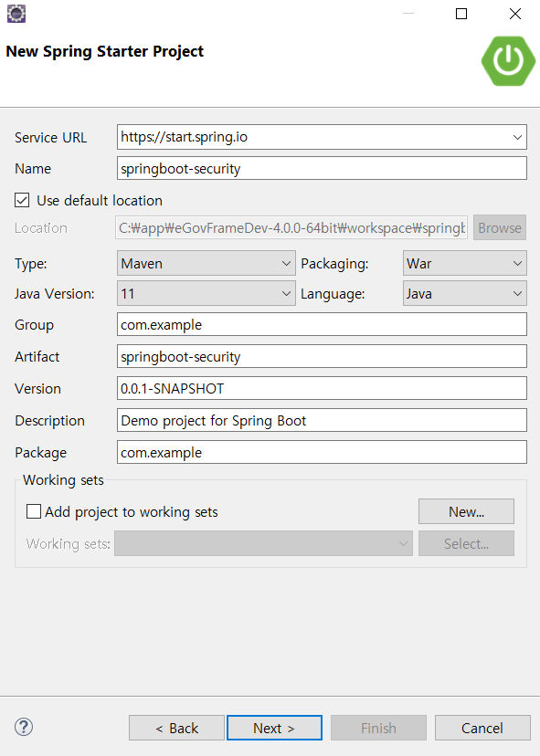Click the "Working sets" group title
Viewport: 540px width, 756px height.
pyautogui.click(x=63, y=480)
